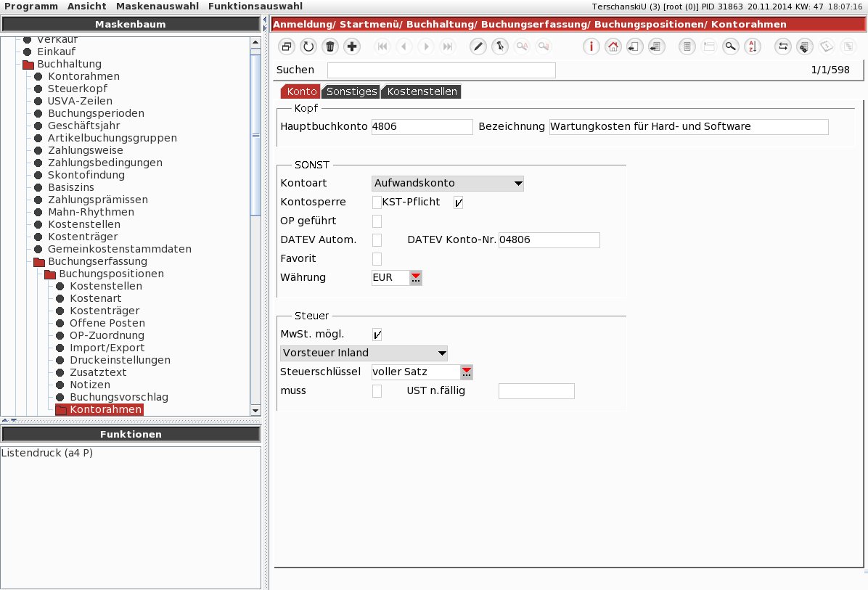The width and height of the screenshot is (868, 590).
Task: Select the Konto tab
Action: 301,91
